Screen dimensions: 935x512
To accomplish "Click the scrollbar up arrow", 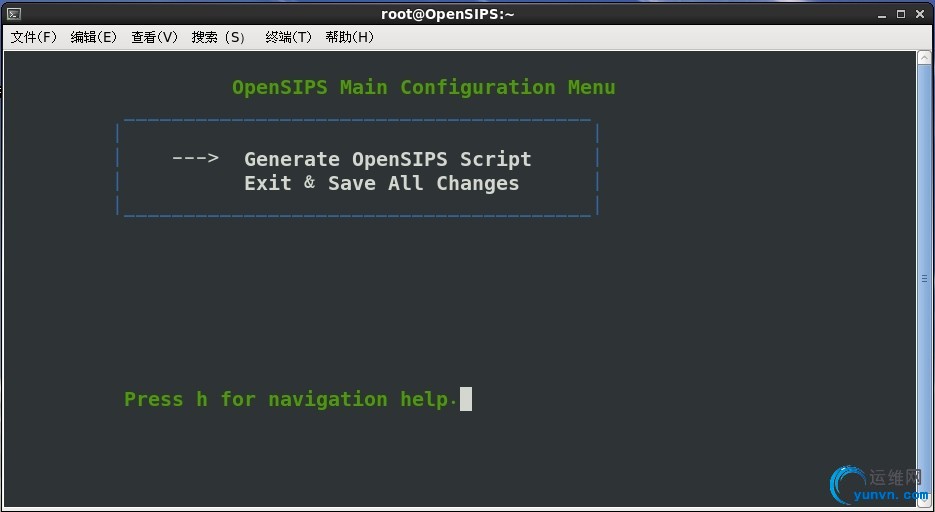I will coord(924,58).
